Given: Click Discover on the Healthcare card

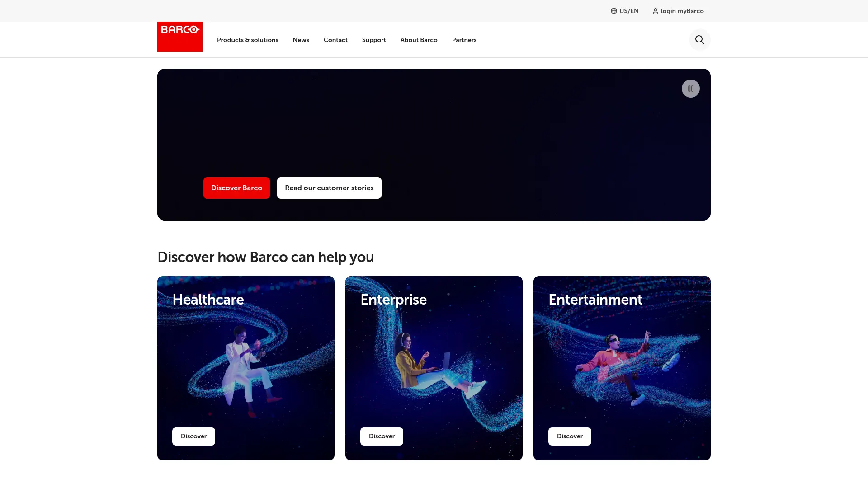Looking at the screenshot, I should coord(193,436).
